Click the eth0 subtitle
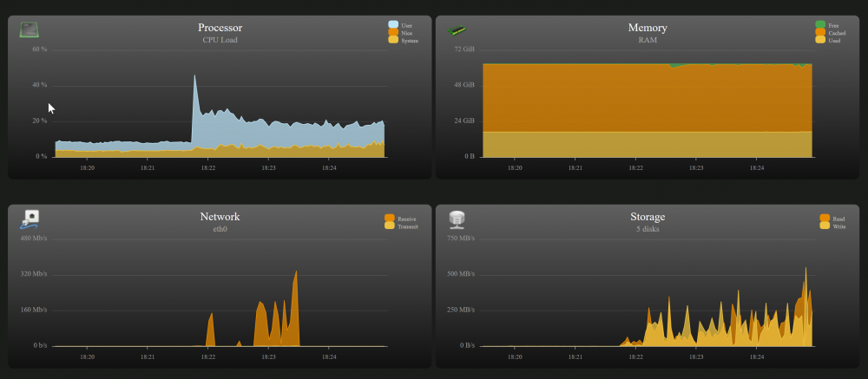This screenshot has height=379, width=868. 220,228
